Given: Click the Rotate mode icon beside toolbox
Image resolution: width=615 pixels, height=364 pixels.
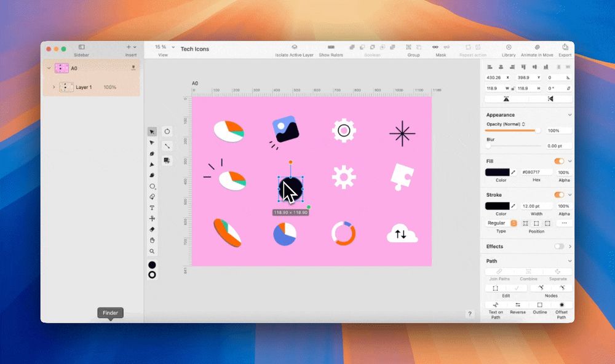Looking at the screenshot, I should (167, 132).
